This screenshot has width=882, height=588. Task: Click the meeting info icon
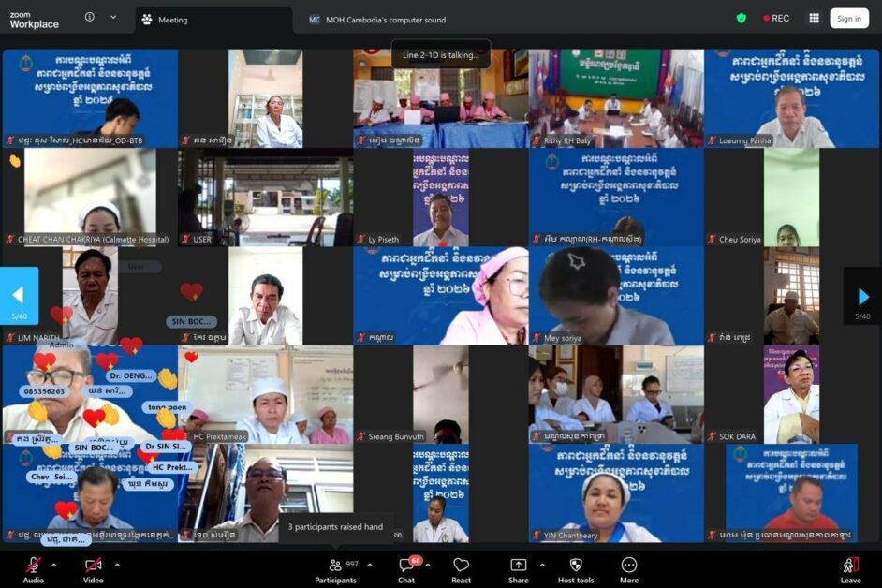tap(90, 17)
